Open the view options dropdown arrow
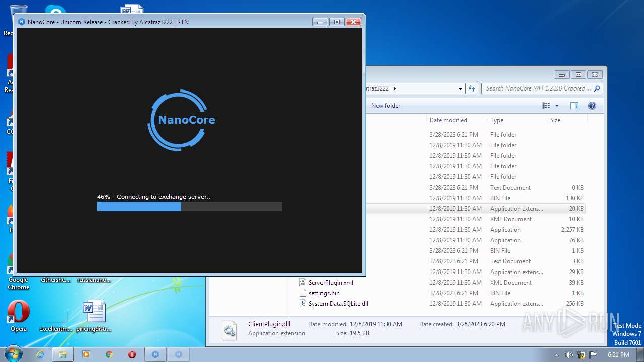644x362 pixels. [x=557, y=106]
